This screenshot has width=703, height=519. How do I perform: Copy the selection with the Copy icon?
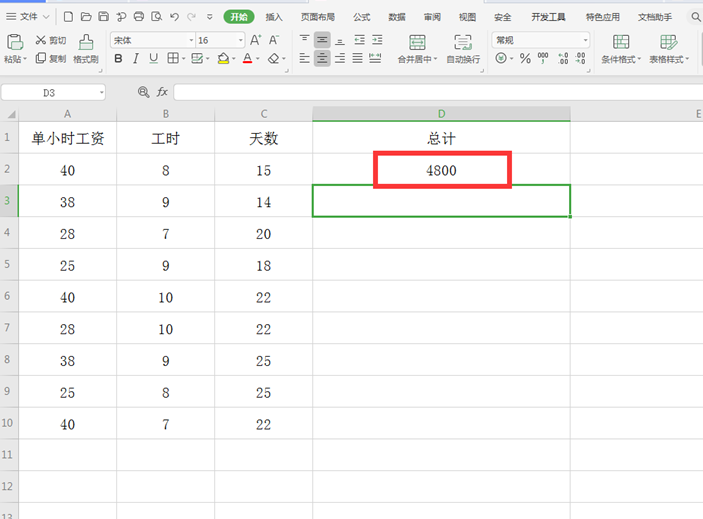(x=40, y=58)
